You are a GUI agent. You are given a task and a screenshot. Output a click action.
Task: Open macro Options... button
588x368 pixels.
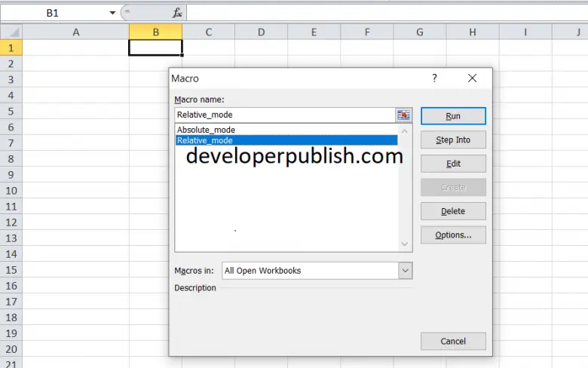click(x=453, y=235)
